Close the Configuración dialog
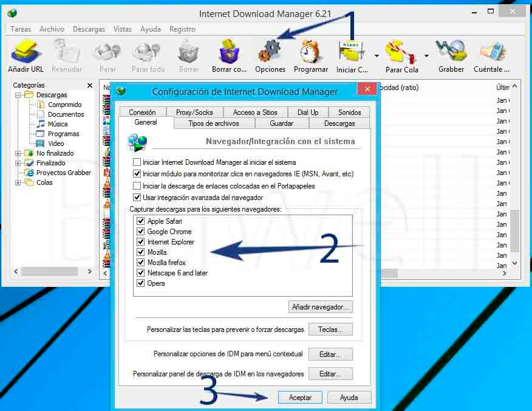 [367, 89]
